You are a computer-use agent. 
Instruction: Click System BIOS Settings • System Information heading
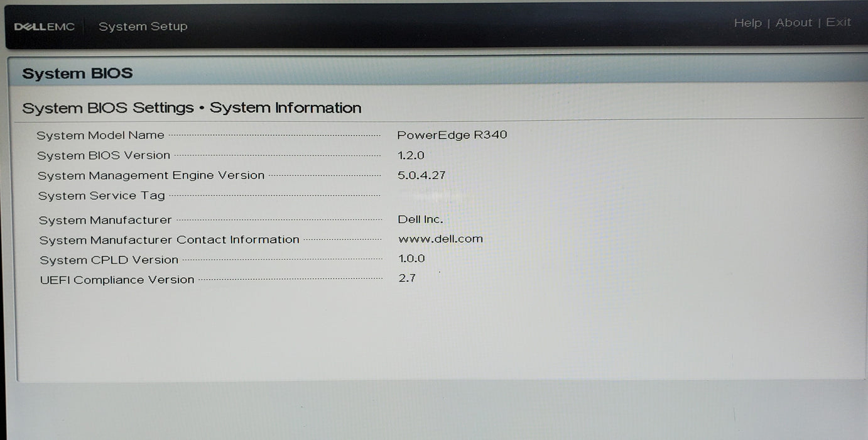[x=192, y=108]
